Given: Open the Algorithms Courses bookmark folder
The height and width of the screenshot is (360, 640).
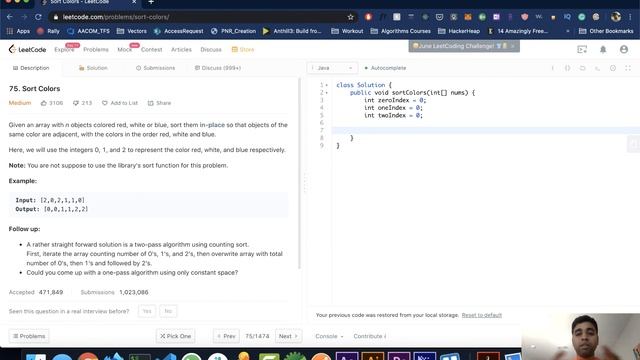Looking at the screenshot, I should 400,31.
